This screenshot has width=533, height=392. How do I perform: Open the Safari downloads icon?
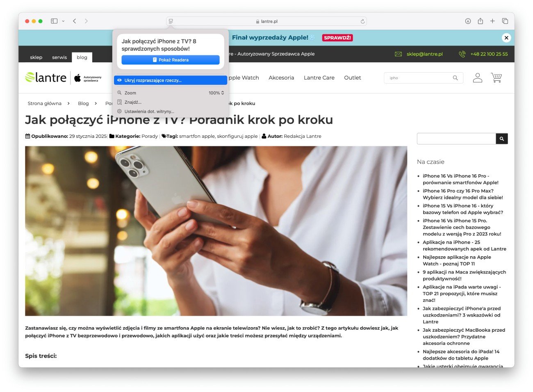coord(468,21)
